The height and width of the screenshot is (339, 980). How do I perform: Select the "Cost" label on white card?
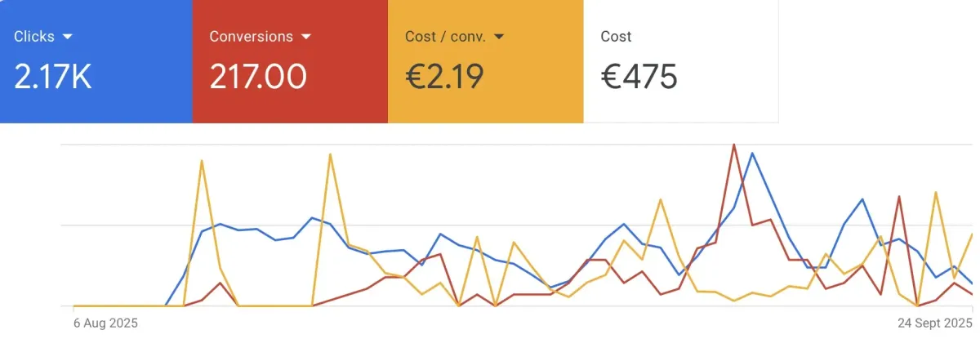[616, 37]
